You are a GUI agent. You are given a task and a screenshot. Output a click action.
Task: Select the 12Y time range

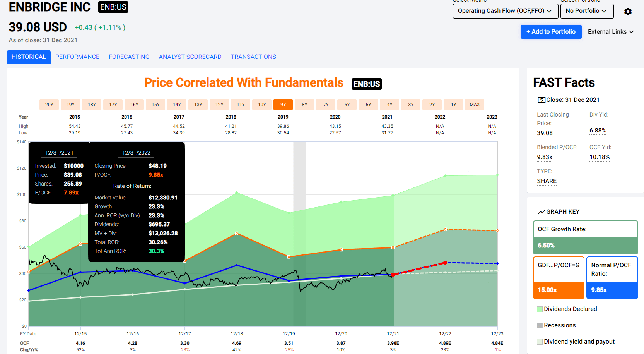coord(219,105)
